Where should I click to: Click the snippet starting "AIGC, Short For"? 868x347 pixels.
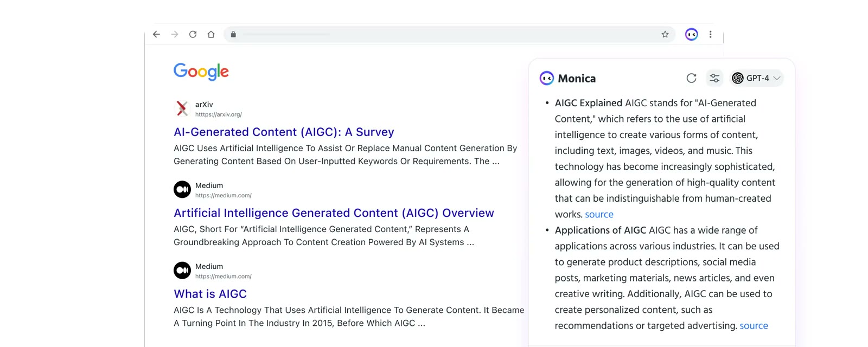point(324,235)
